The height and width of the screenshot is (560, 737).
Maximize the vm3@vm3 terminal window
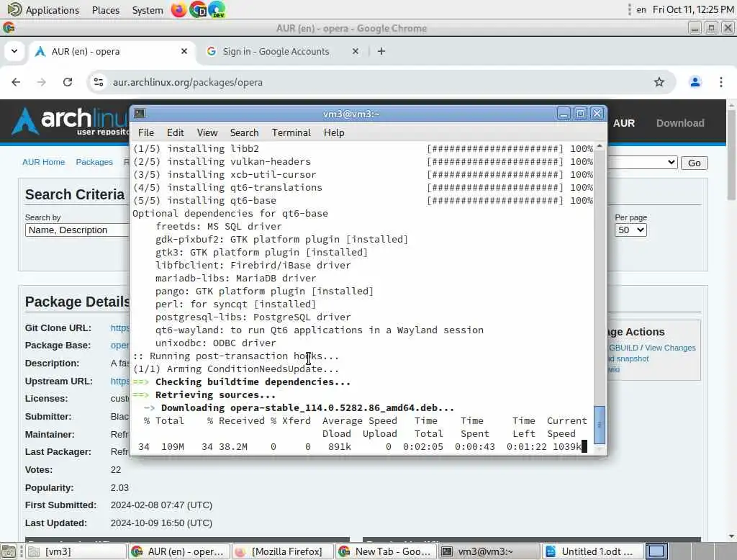tap(581, 113)
